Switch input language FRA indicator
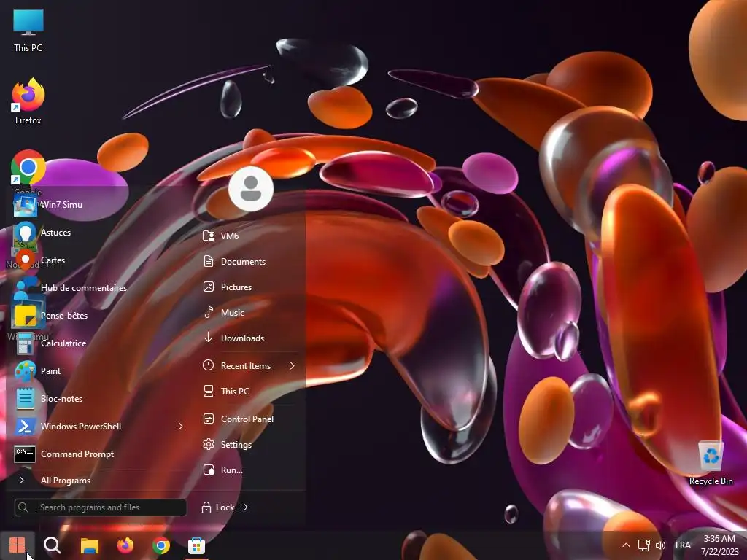This screenshot has width=747, height=560. [683, 545]
